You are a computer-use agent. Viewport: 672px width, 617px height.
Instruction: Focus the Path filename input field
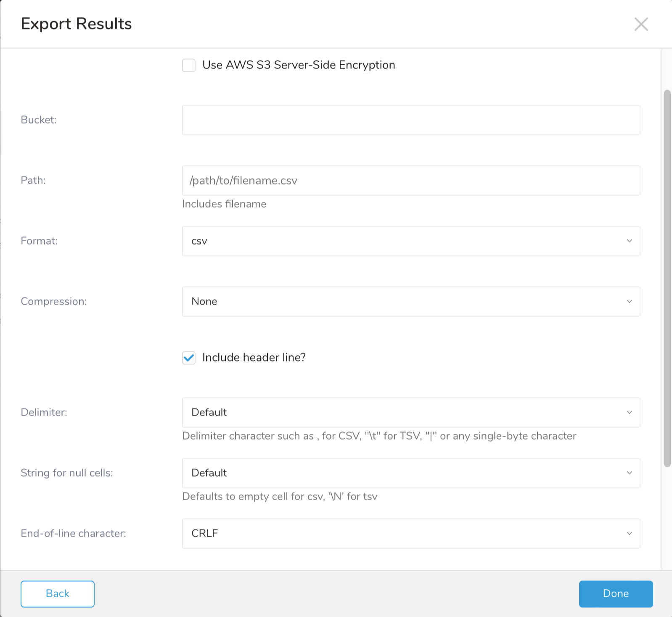[x=411, y=181]
